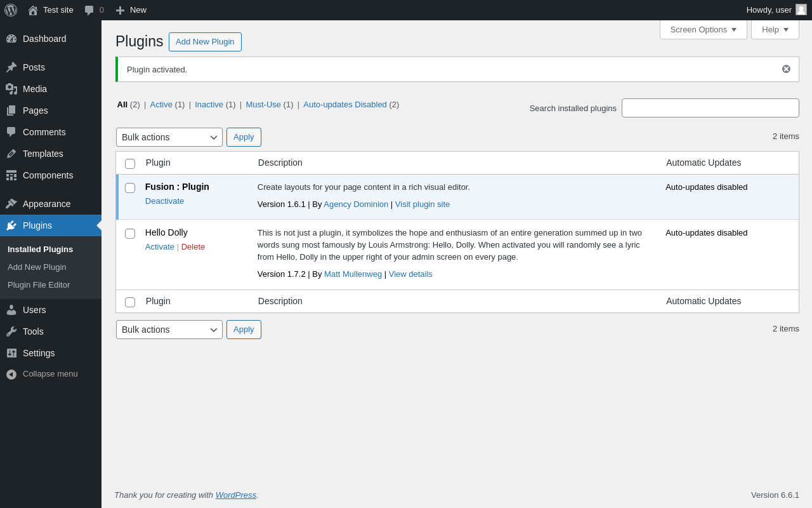Click the Collapse menu label

(x=50, y=374)
